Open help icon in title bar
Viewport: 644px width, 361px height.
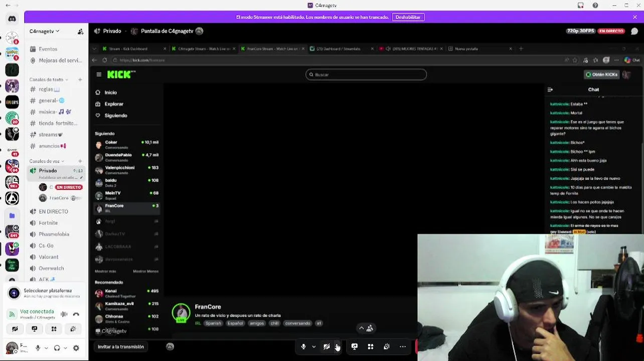595,6
